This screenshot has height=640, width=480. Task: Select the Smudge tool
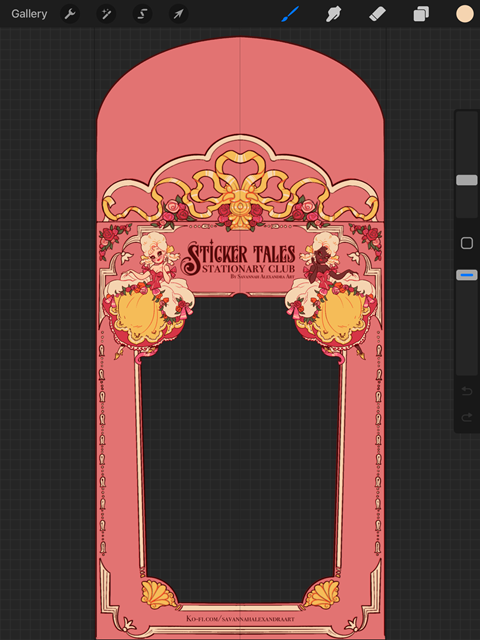coord(333,14)
